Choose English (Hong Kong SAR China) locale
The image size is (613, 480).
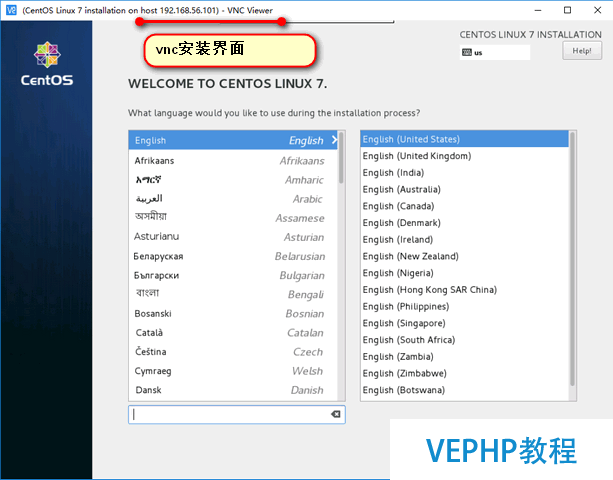click(x=464, y=290)
